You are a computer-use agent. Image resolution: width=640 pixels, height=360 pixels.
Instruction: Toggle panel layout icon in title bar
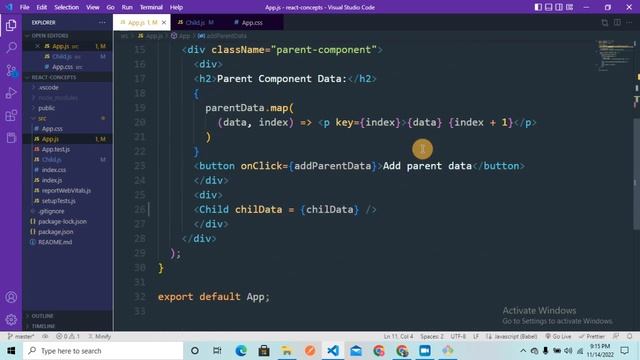click(549, 7)
